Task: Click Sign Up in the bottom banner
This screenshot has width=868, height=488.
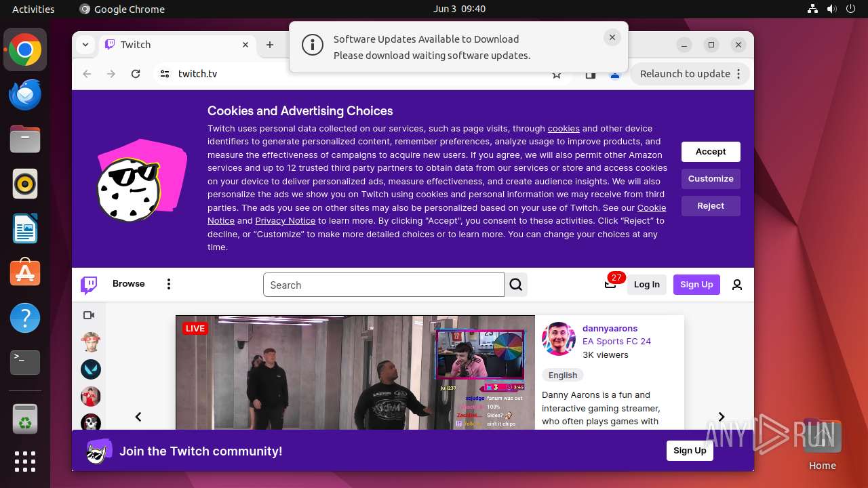Action: pos(690,451)
